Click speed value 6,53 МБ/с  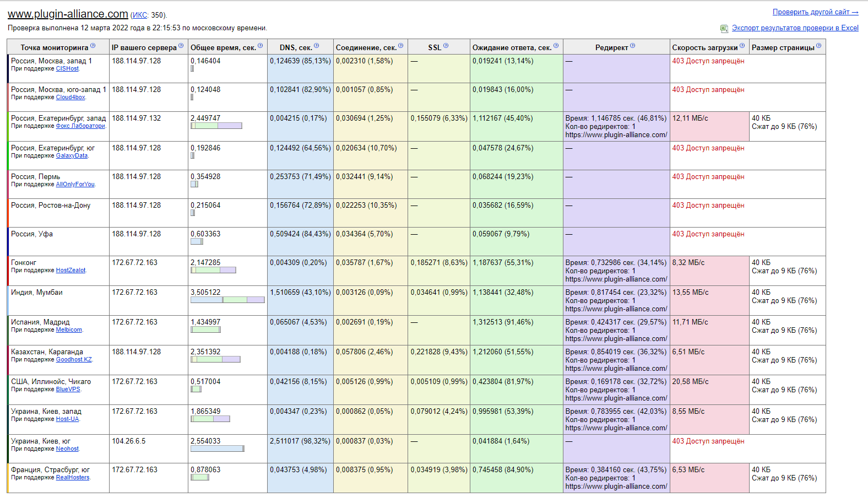point(688,469)
